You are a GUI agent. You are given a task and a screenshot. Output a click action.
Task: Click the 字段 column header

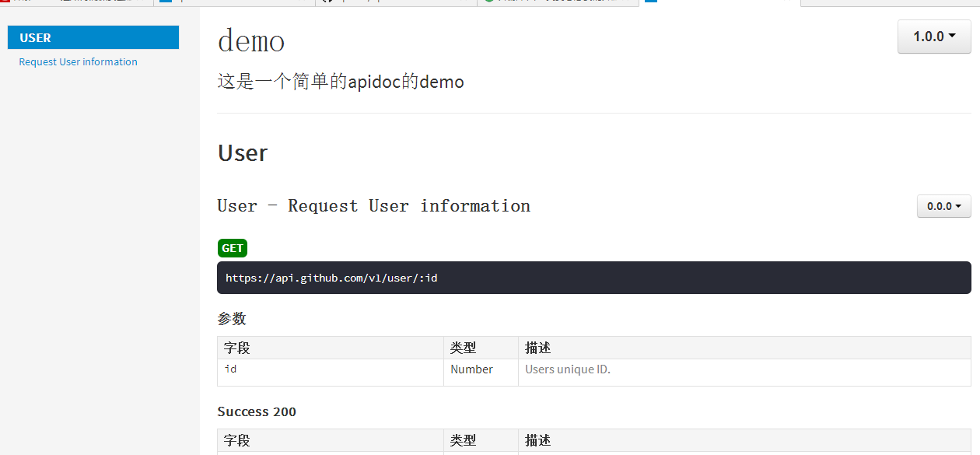pyautogui.click(x=237, y=348)
